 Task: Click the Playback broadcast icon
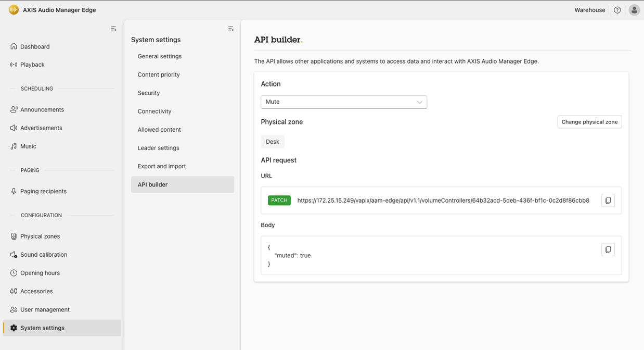(x=14, y=65)
